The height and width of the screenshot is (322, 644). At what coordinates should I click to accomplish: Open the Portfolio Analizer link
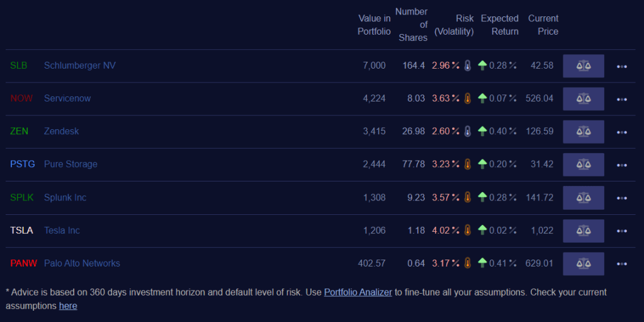pos(358,292)
